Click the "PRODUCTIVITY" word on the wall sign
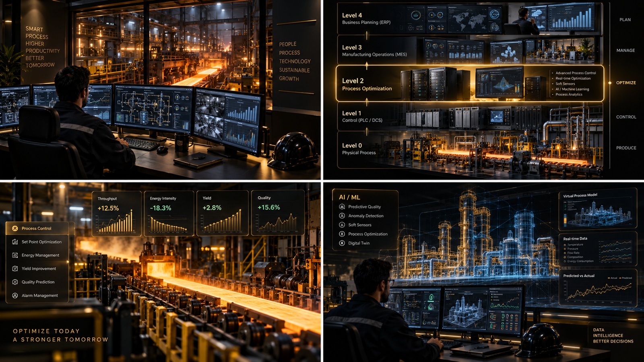The width and height of the screenshot is (644, 362). 43,51
